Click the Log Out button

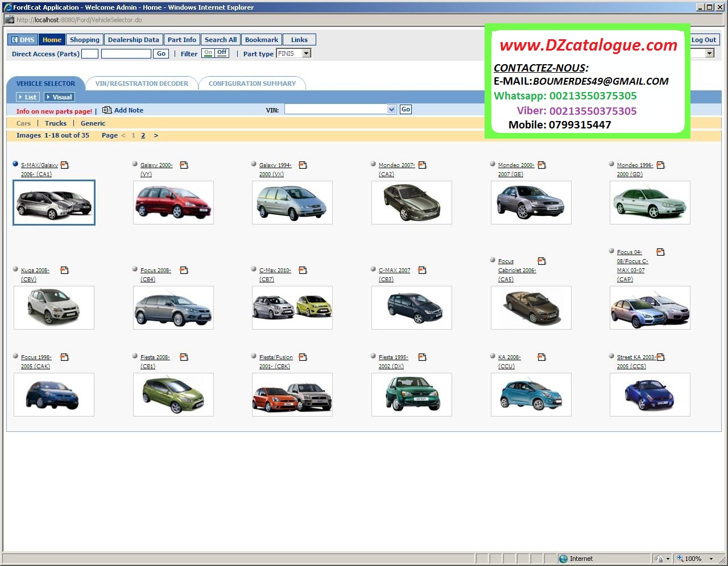(x=704, y=40)
